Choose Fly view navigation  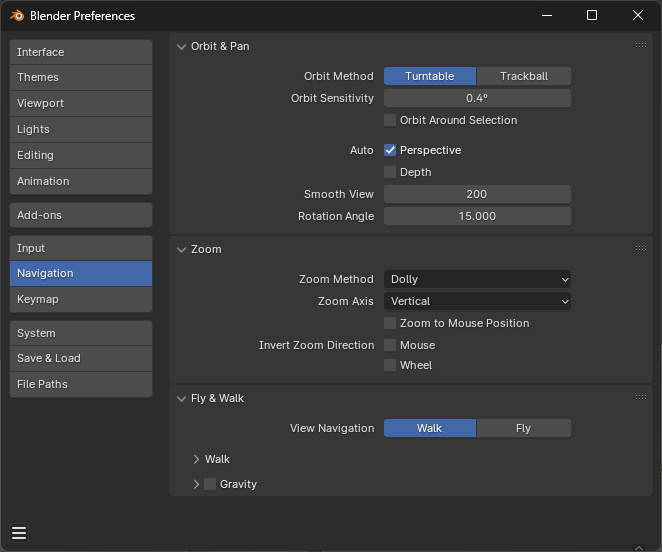[524, 428]
